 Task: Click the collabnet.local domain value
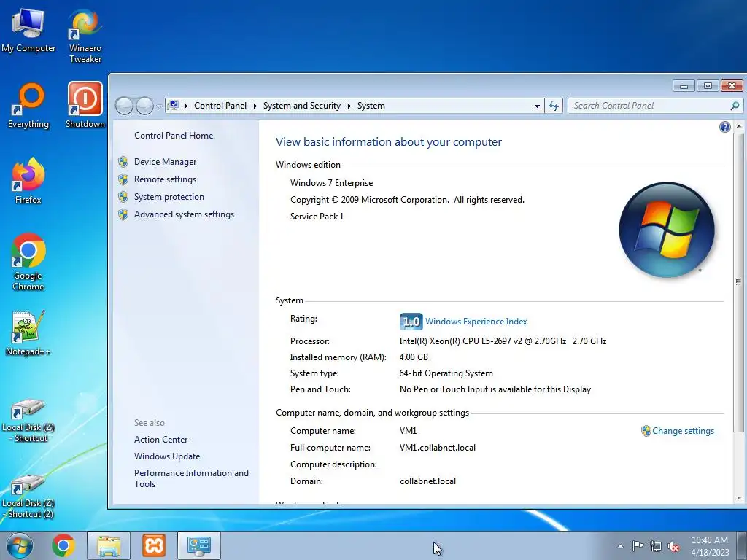click(x=427, y=481)
